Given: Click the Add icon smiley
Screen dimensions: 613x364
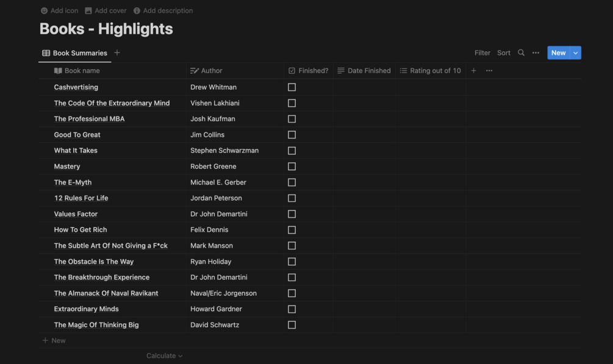Looking at the screenshot, I should point(44,11).
